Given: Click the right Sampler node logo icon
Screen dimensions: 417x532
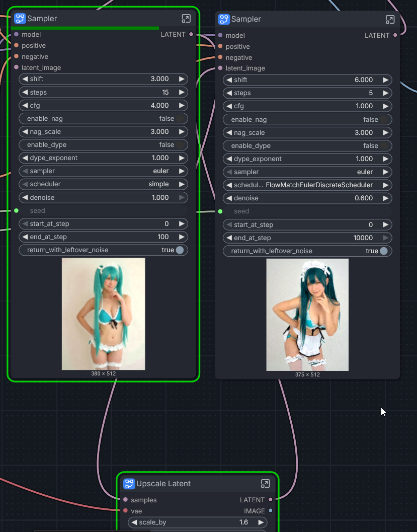Looking at the screenshot, I should [x=224, y=19].
